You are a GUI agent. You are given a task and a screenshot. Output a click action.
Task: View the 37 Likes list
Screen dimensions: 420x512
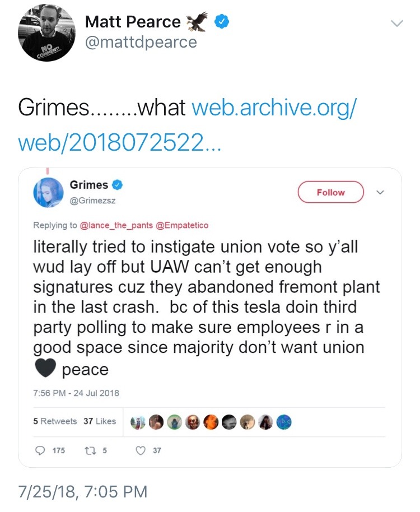click(x=100, y=421)
